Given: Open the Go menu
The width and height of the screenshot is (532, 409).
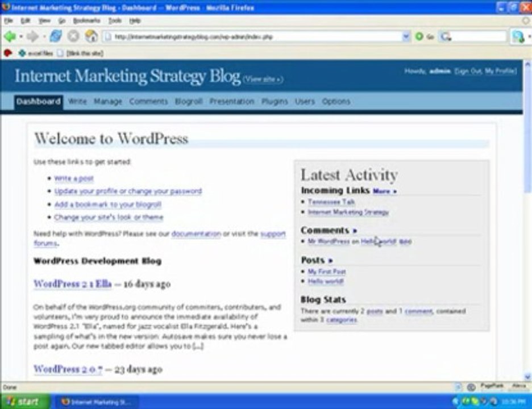Looking at the screenshot, I should [x=62, y=20].
